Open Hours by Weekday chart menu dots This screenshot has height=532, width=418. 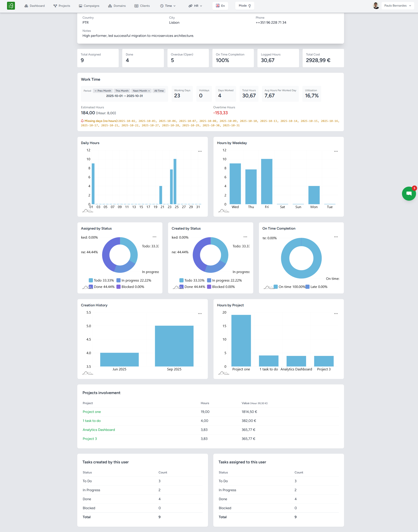[336, 151]
